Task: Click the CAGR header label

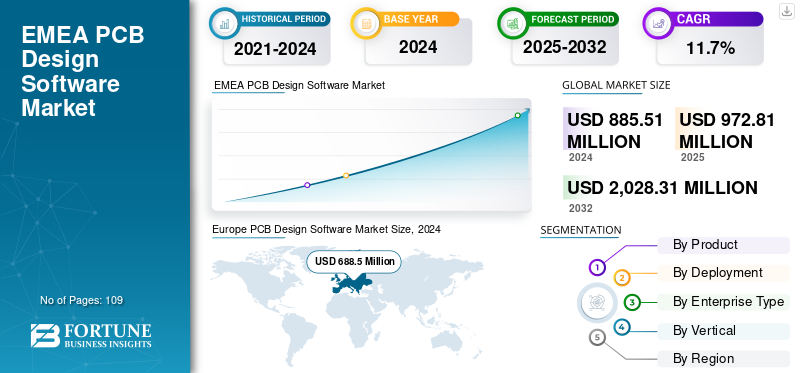Action: (x=693, y=19)
